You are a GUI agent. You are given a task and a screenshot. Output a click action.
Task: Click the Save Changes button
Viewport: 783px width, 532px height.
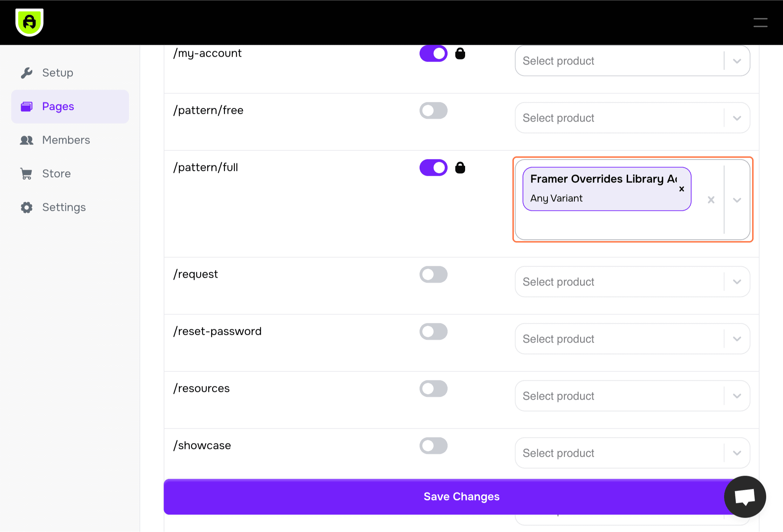click(x=461, y=497)
